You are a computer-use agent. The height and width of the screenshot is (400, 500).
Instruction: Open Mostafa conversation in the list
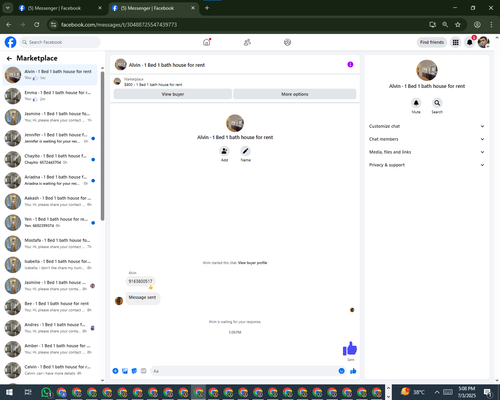[x=50, y=243]
